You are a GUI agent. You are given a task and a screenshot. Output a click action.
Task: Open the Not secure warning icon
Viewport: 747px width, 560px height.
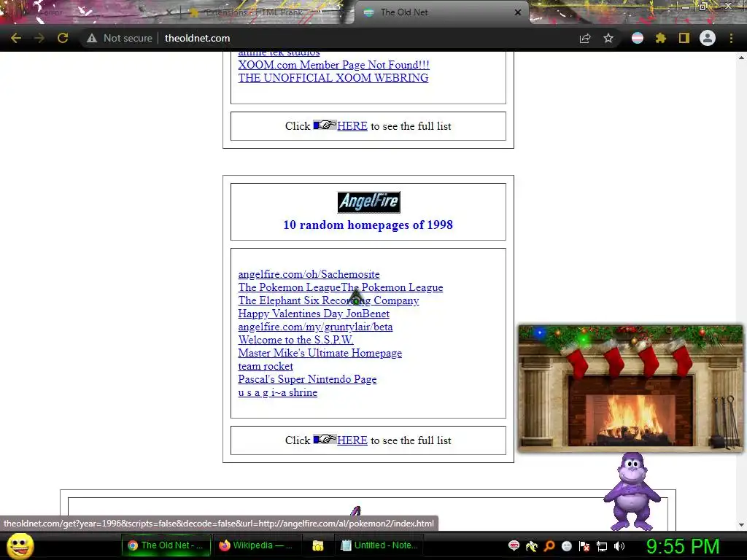coord(91,38)
